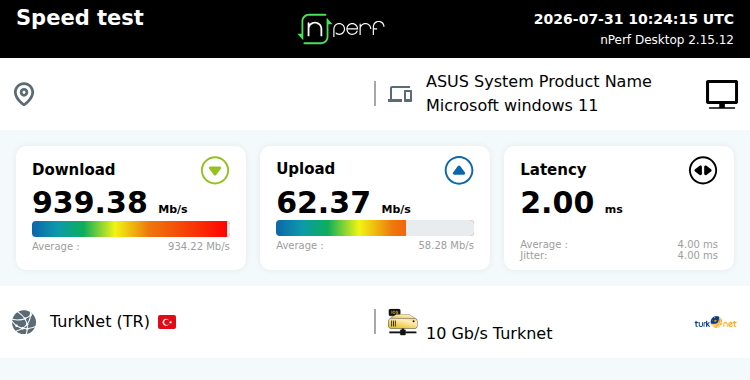Screen dimensions: 750x380
Task: Click the desktop monitor icon
Action: pyautogui.click(x=722, y=94)
